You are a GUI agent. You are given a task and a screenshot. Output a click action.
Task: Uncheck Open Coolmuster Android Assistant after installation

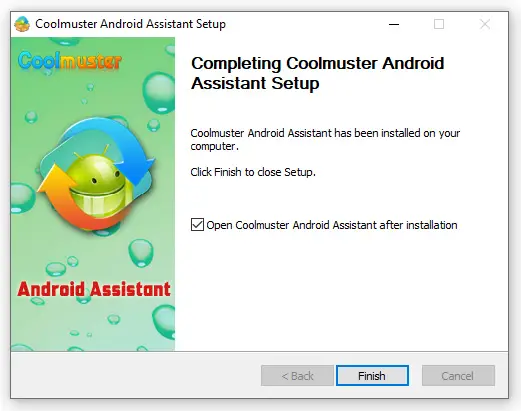pyautogui.click(x=197, y=225)
